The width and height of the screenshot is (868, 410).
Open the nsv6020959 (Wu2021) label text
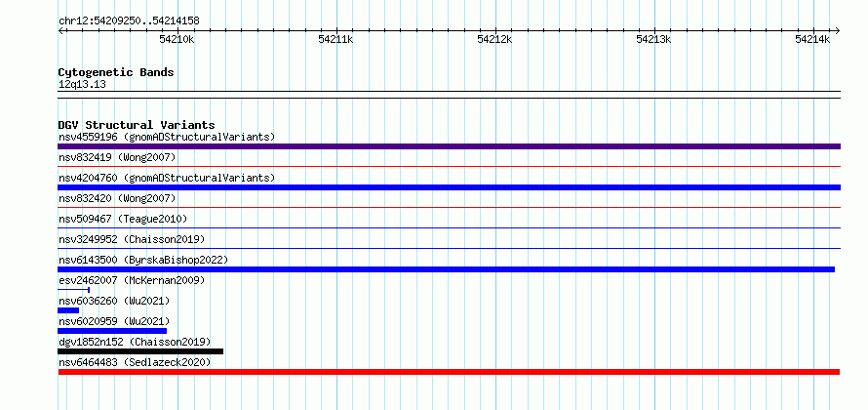[114, 321]
